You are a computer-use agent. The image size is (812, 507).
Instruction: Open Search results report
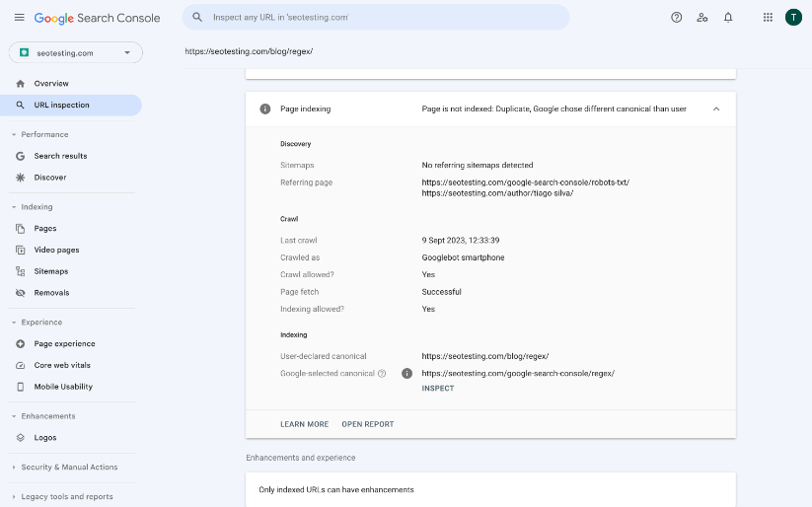point(60,156)
